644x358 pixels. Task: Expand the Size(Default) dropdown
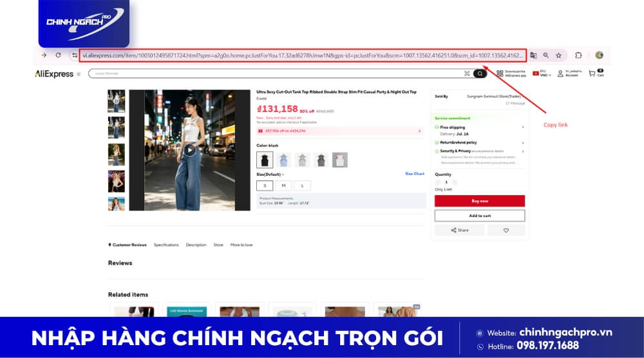[x=270, y=174]
